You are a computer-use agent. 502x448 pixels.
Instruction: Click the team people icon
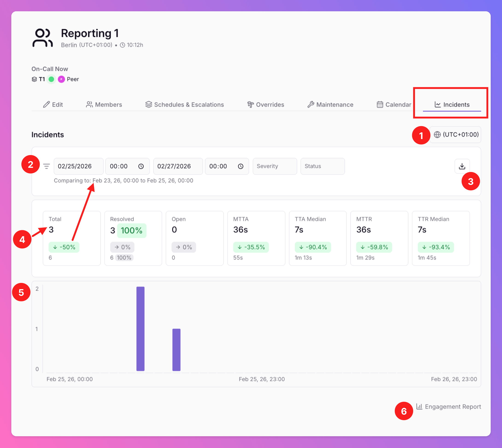[x=42, y=38]
